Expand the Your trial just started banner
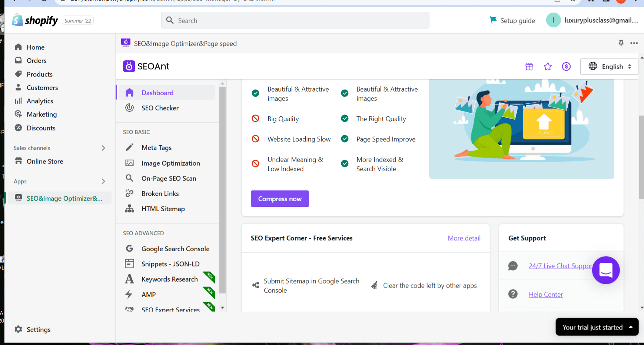644x345 pixels. (597, 327)
